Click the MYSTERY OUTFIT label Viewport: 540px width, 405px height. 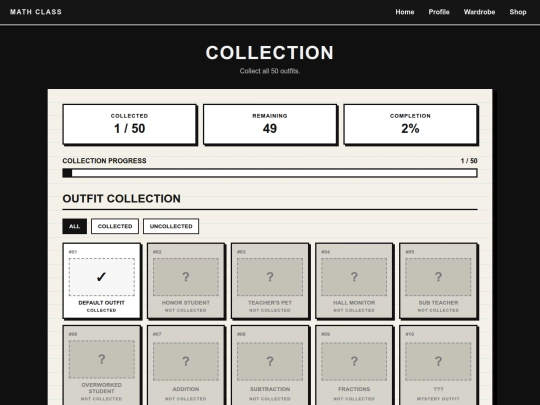(438, 399)
